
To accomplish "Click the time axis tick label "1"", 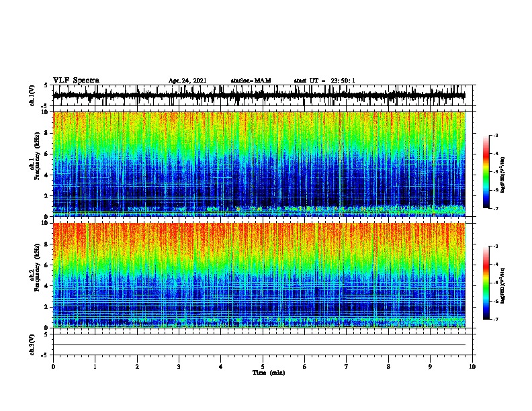I will coord(95,367).
